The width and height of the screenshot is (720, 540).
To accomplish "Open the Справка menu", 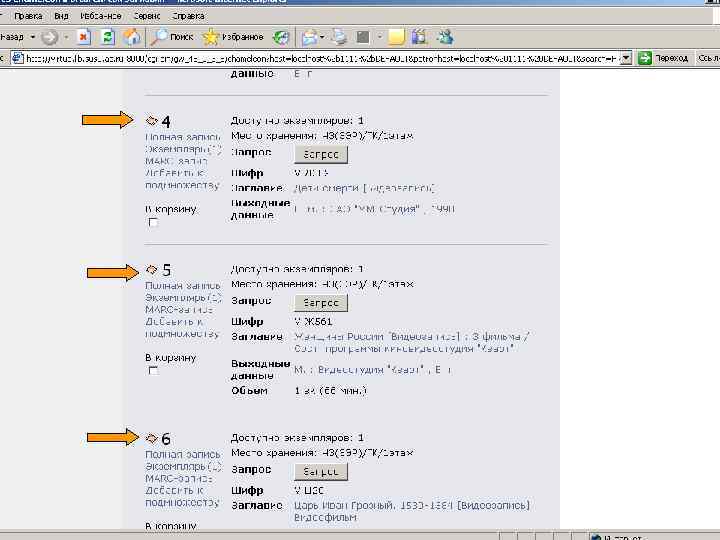I will pos(188,16).
